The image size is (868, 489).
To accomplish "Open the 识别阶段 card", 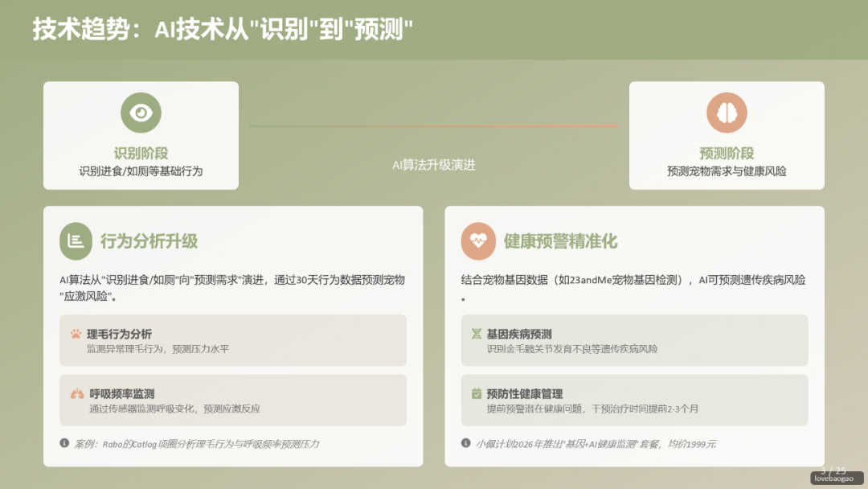I will pos(141,135).
